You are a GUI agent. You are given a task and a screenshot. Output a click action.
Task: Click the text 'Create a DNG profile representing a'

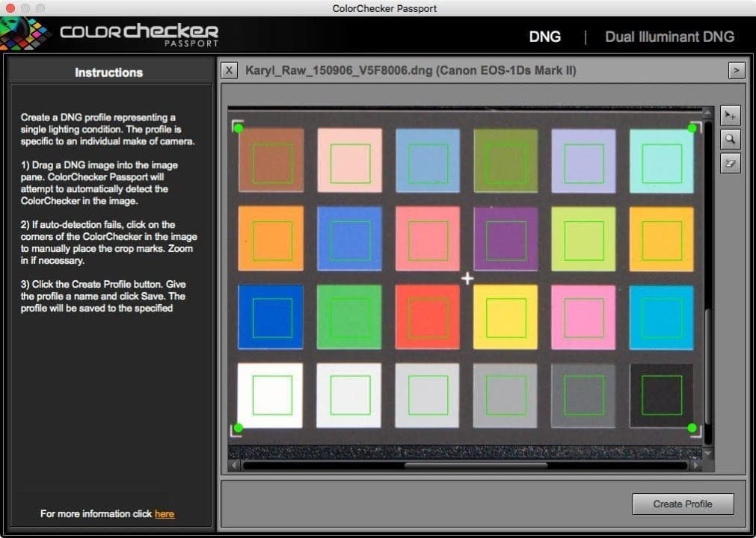coord(99,117)
